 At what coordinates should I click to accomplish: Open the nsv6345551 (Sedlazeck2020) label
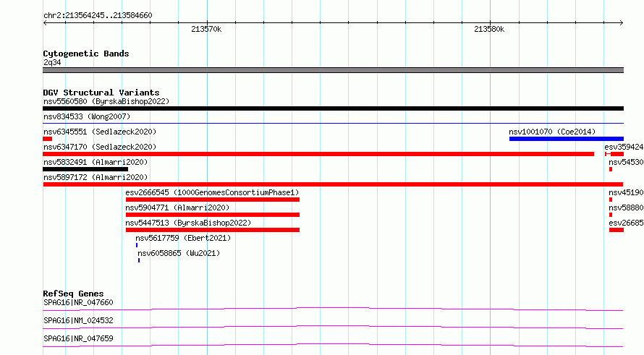coord(100,132)
